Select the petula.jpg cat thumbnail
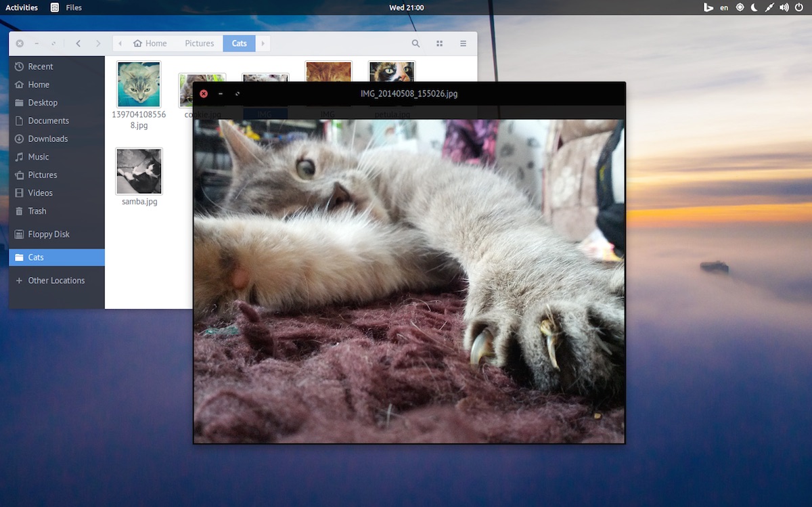Viewport: 812px width, 507px height. click(392, 71)
